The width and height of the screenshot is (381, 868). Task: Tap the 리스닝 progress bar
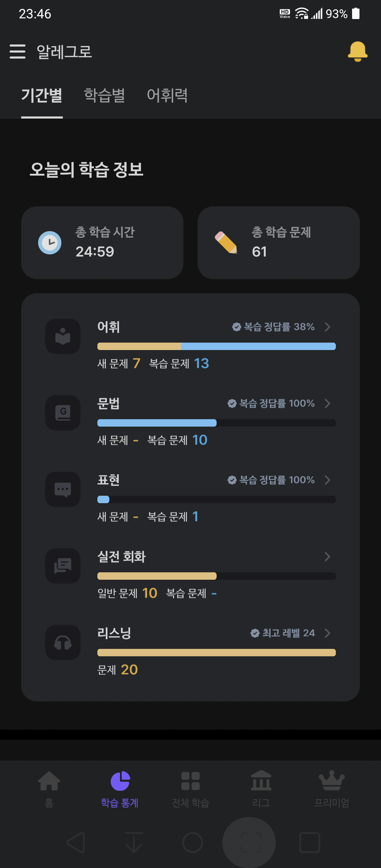pos(217,652)
